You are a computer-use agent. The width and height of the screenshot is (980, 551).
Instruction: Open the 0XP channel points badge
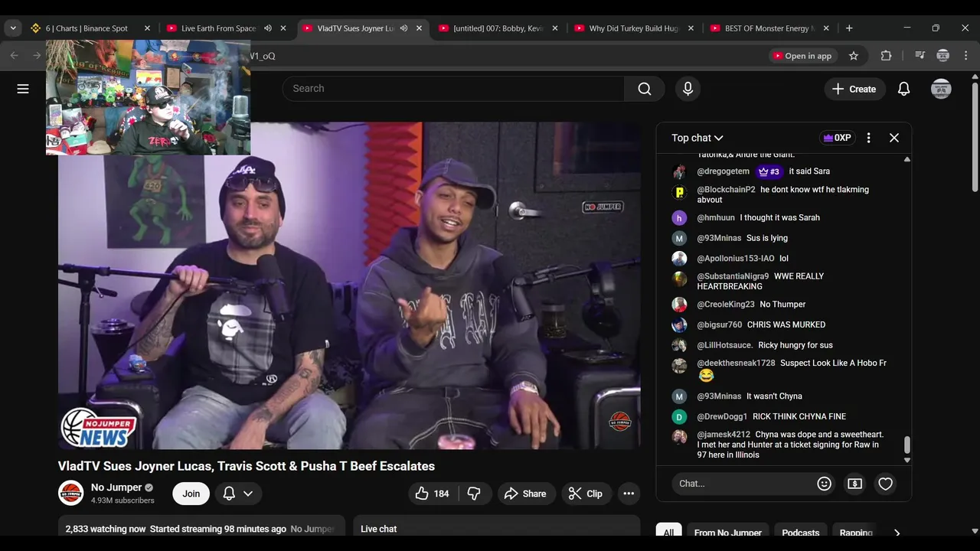pyautogui.click(x=837, y=138)
